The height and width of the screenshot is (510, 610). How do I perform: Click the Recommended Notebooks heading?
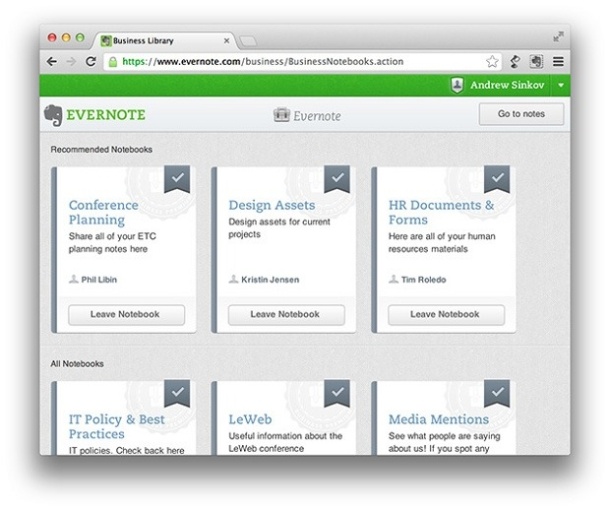click(x=101, y=150)
